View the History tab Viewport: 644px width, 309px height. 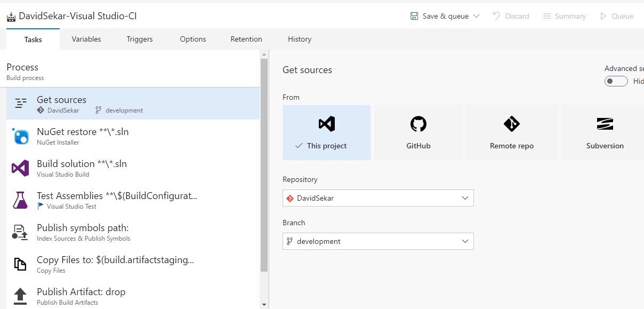[x=300, y=39]
